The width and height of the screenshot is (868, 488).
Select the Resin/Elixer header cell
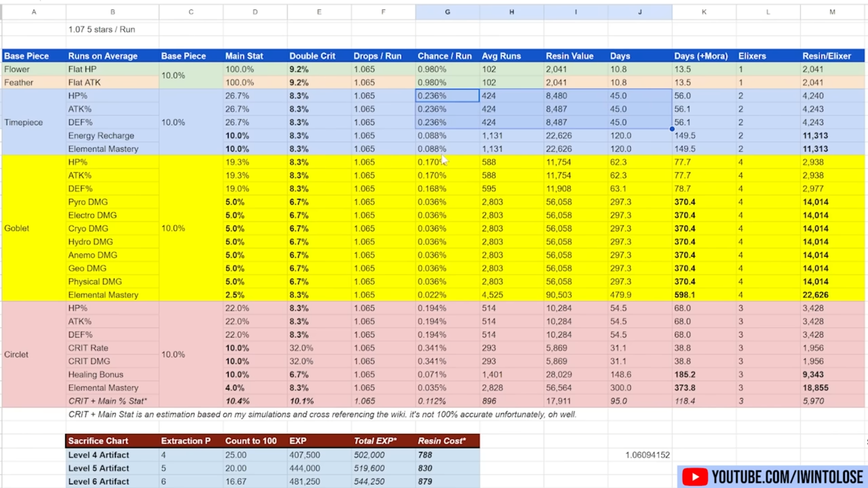(826, 56)
